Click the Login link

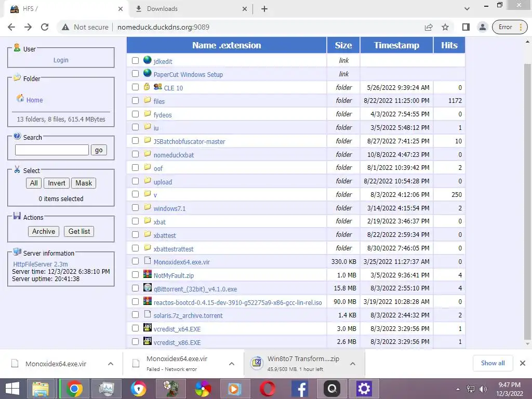pos(61,60)
